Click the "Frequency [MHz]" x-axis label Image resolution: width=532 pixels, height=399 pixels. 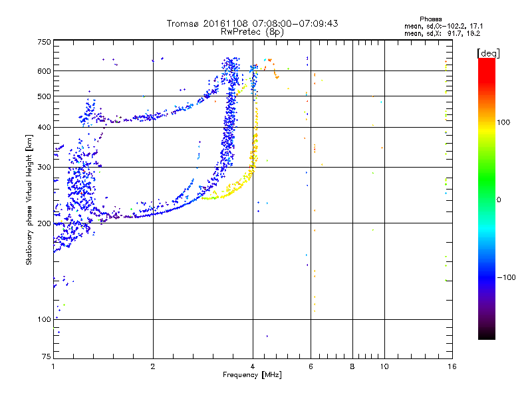coord(252,375)
